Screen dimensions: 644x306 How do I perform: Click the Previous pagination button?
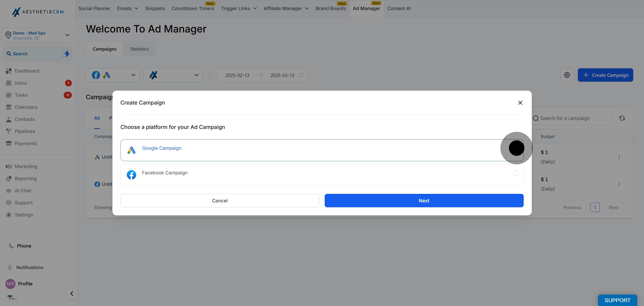click(572, 207)
